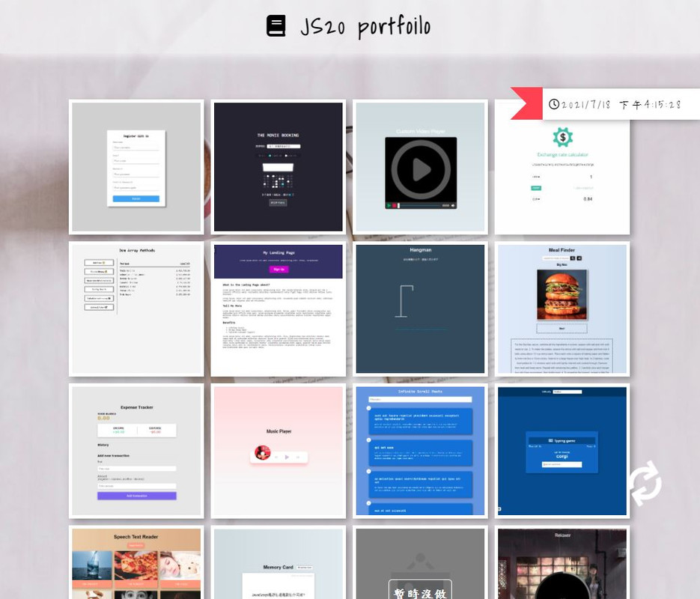The image size is (700, 599).
Task: Open the Relaxer thumbnail
Action: (562, 562)
